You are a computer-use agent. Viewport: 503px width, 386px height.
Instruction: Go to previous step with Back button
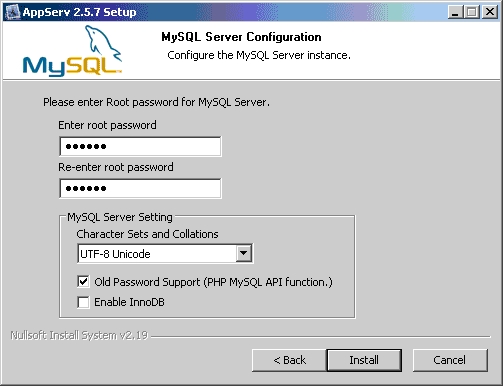coord(289,360)
